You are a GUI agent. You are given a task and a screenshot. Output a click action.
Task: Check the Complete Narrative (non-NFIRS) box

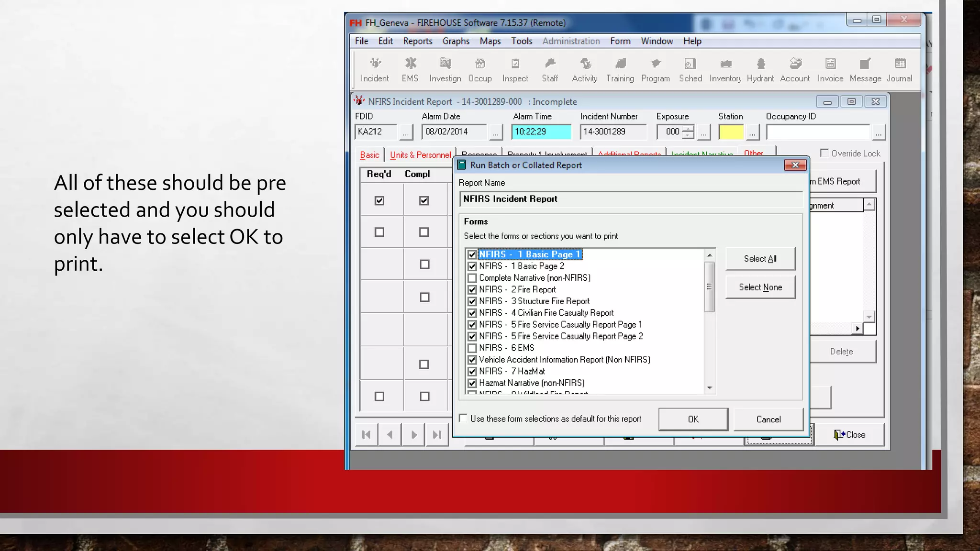472,278
